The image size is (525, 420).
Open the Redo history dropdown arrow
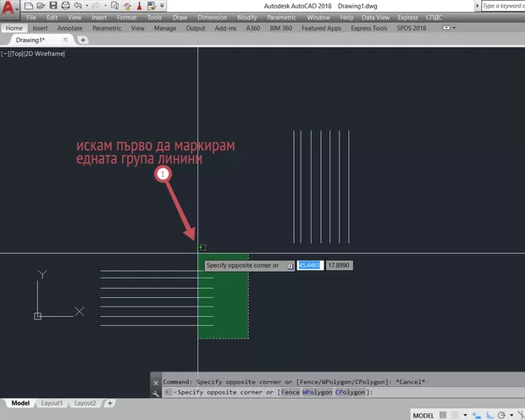105,6
